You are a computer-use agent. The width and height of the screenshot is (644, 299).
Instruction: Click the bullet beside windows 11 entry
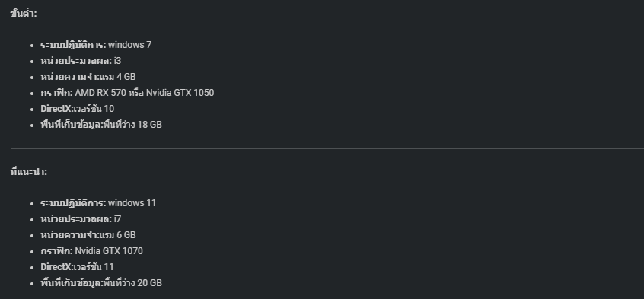[x=32, y=204]
